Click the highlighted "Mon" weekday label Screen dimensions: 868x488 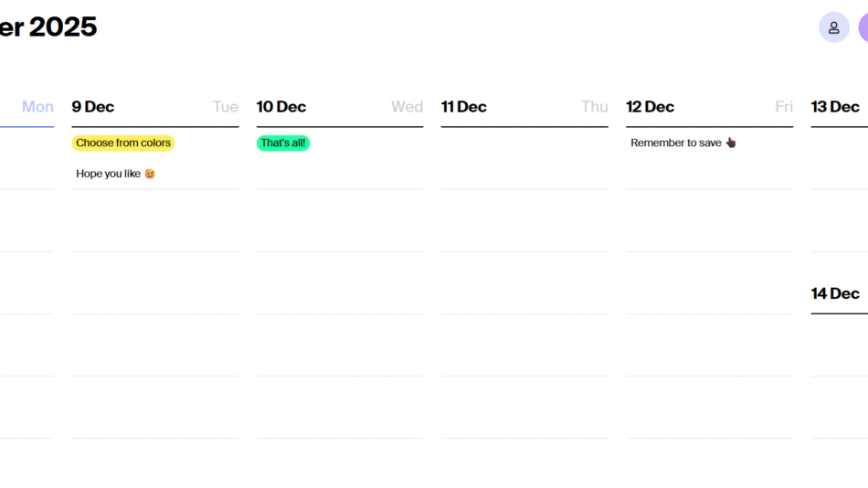point(37,107)
